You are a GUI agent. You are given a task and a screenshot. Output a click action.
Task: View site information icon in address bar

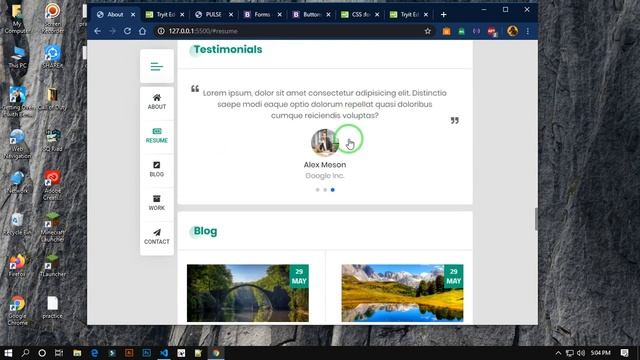coord(161,31)
